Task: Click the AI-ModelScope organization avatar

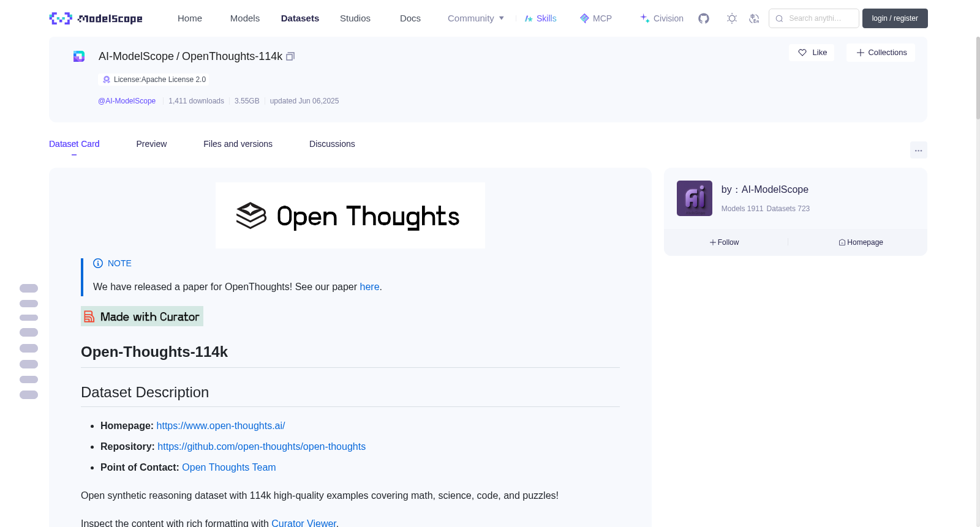Action: click(695, 198)
